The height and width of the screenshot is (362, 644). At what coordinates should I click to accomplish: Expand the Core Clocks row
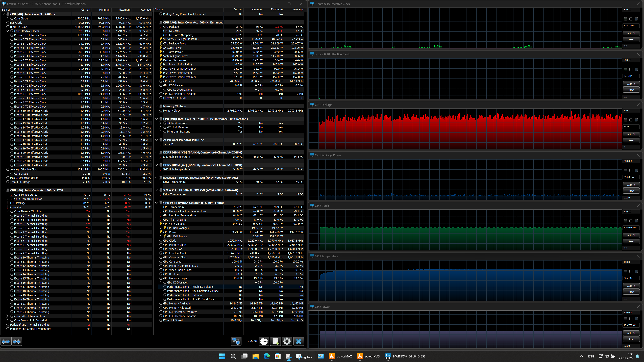click(7, 18)
